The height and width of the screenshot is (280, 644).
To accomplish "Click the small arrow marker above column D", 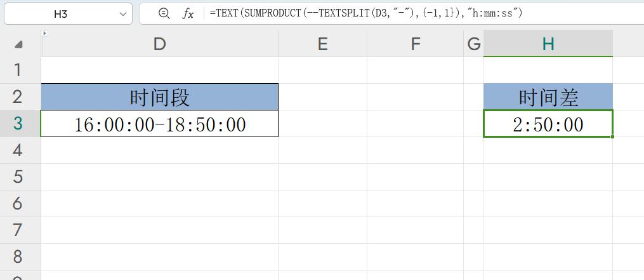I will click(x=45, y=33).
